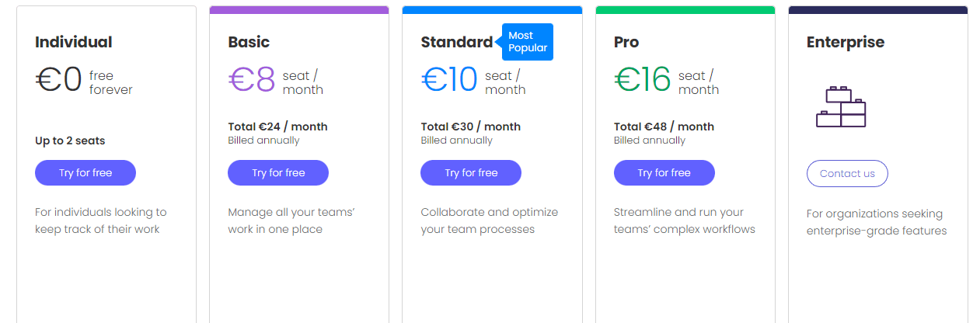Click the green €16 price
Viewport: 980px width, 323px height.
click(x=642, y=80)
